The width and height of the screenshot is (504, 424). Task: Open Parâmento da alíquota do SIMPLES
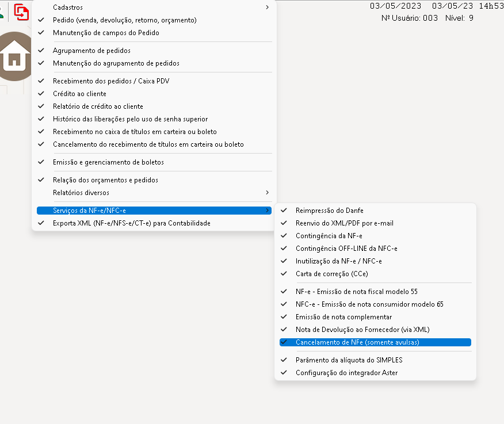click(349, 360)
